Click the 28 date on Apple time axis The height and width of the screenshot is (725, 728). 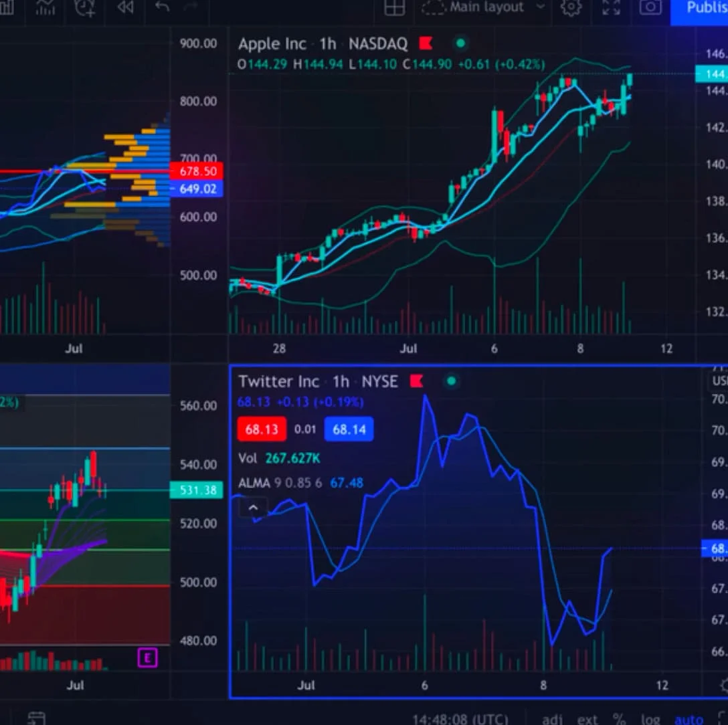point(279,348)
